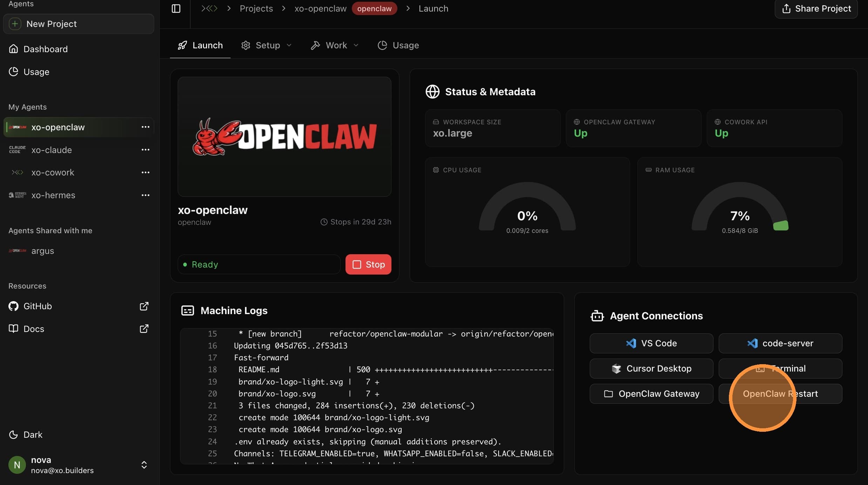Click the Dashboard home icon
This screenshot has width=868, height=485.
tap(13, 49)
